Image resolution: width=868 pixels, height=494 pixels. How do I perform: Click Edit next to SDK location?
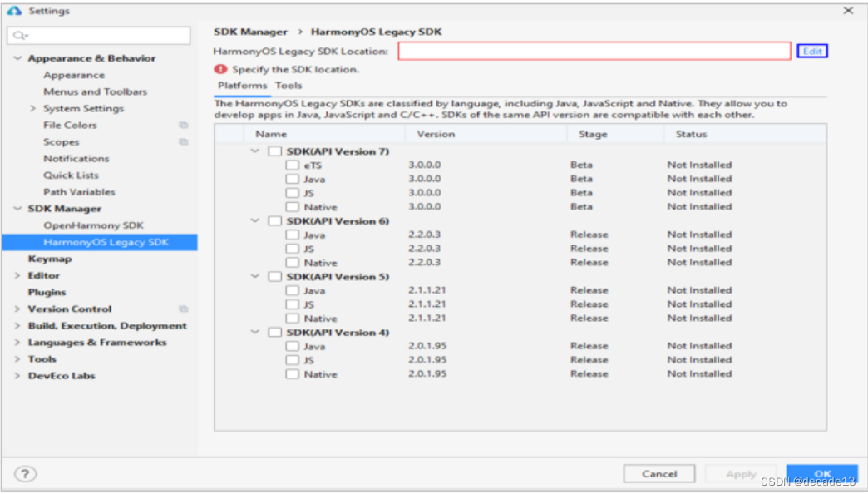[x=812, y=51]
